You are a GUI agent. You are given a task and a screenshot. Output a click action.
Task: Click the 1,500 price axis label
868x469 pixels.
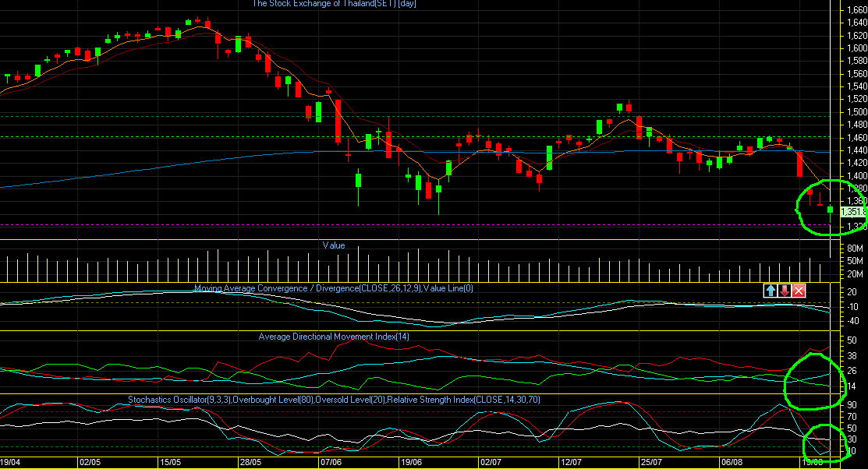point(857,111)
